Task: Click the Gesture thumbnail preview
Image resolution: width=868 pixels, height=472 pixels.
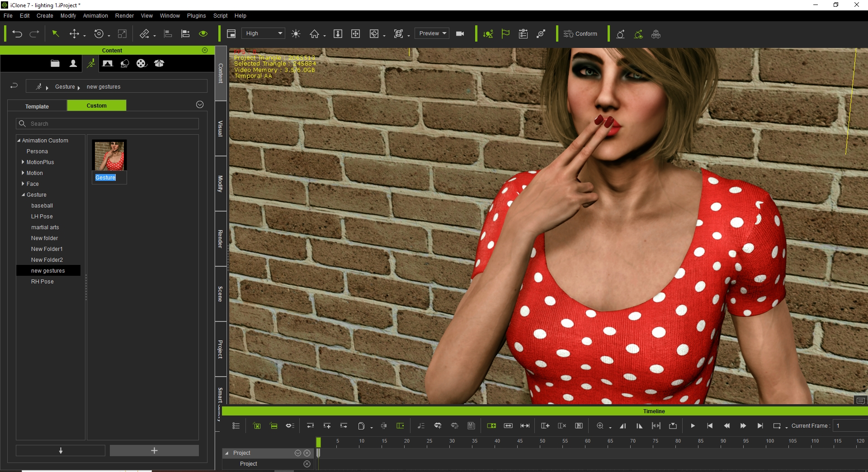Action: click(x=109, y=156)
